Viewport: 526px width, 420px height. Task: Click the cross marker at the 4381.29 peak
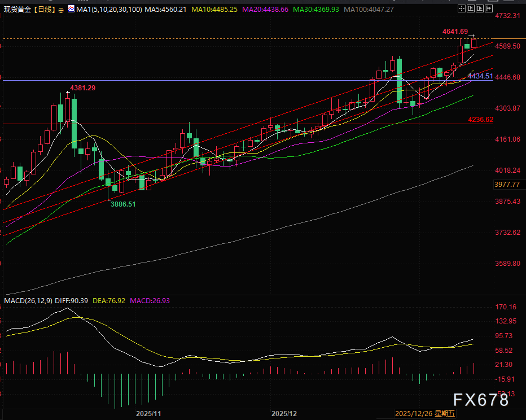67,93
